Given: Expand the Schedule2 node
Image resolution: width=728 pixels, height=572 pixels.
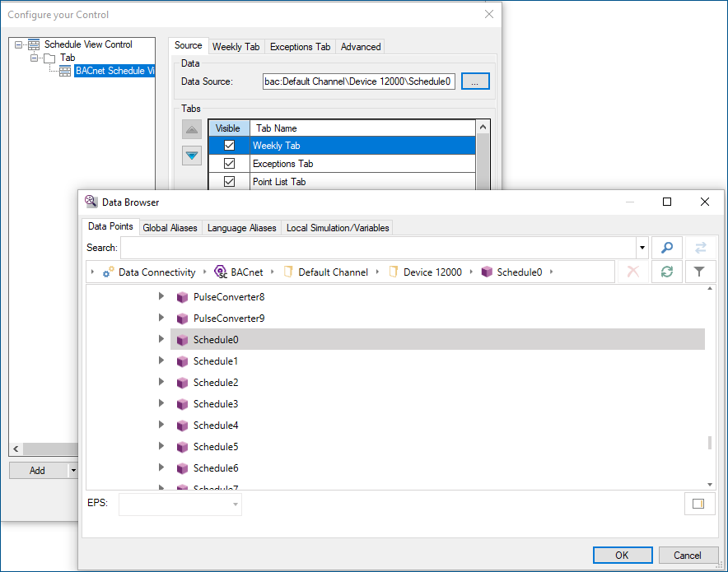Looking at the screenshot, I should 161,381.
